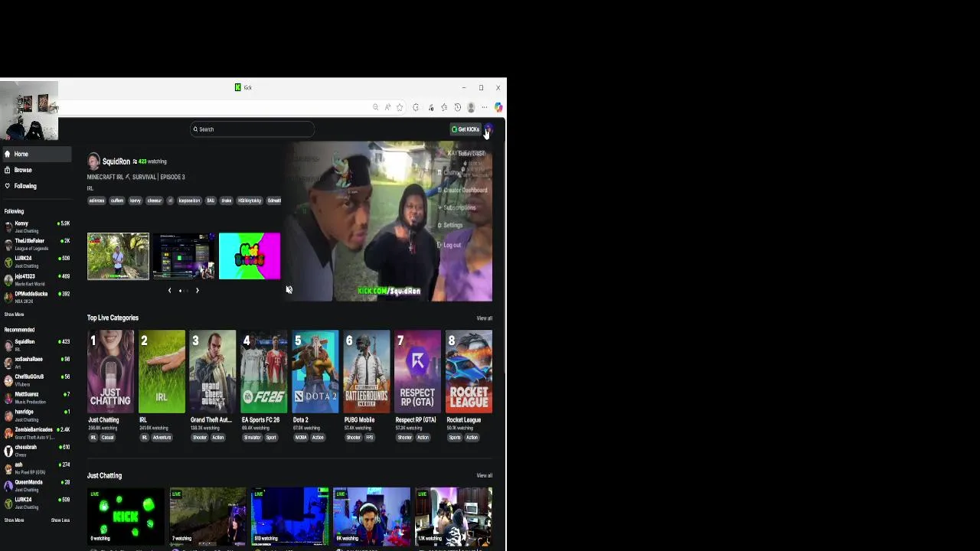View all Just Chatting streams
980x551 pixels.
485,476
